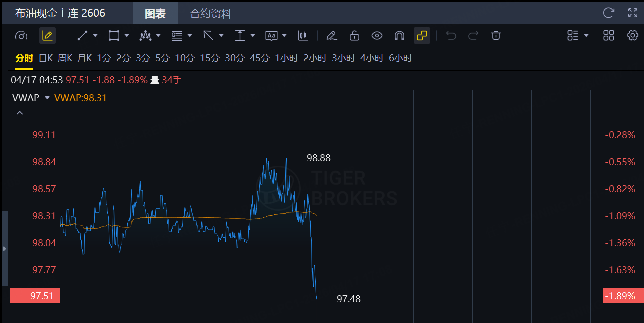
Task: Select the 5分 interval
Action: coord(162,58)
